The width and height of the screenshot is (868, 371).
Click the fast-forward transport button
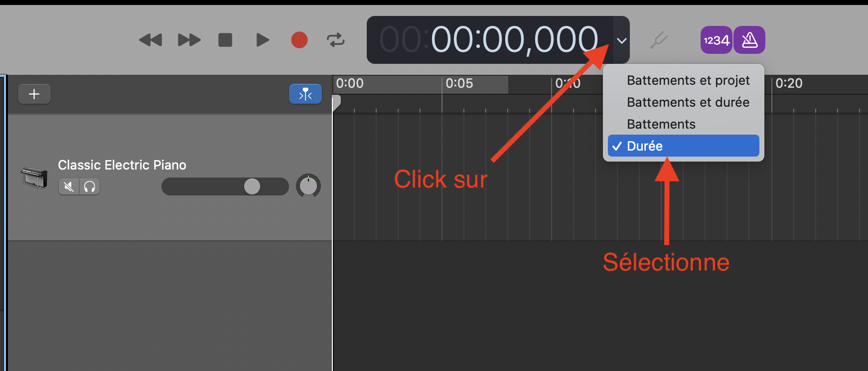click(x=189, y=40)
